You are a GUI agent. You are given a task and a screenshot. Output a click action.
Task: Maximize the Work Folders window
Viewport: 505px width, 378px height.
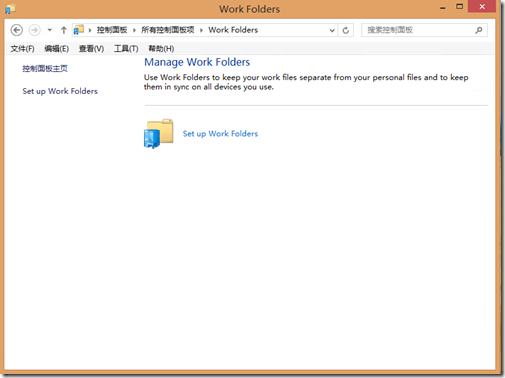coord(460,7)
